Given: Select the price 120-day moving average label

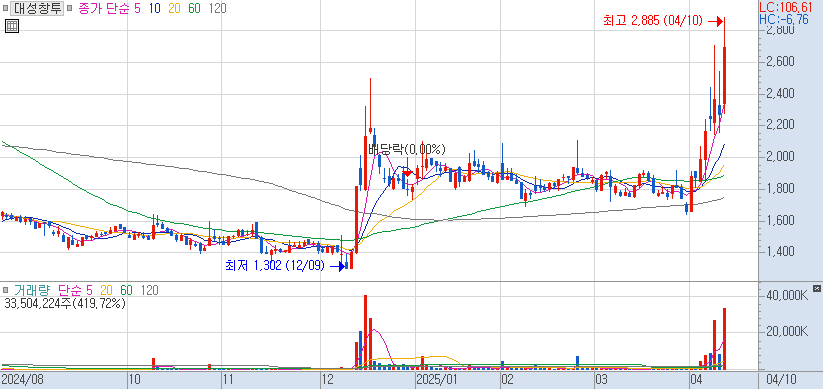Looking at the screenshot, I should (217, 8).
